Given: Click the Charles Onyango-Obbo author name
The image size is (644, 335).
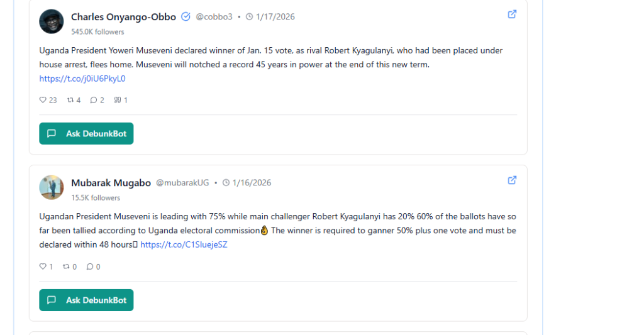Looking at the screenshot, I should pyautogui.click(x=123, y=17).
